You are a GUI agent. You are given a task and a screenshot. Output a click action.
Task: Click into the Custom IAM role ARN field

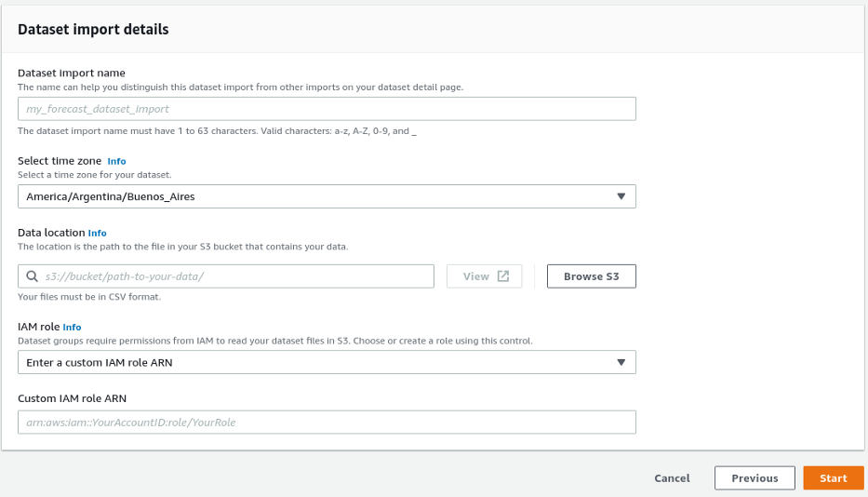326,423
